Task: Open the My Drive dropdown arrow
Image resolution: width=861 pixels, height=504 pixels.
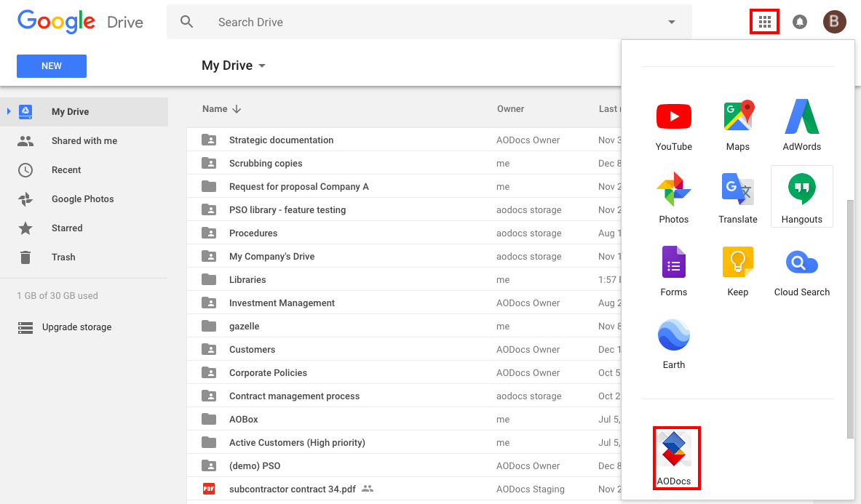Action: pos(262,65)
